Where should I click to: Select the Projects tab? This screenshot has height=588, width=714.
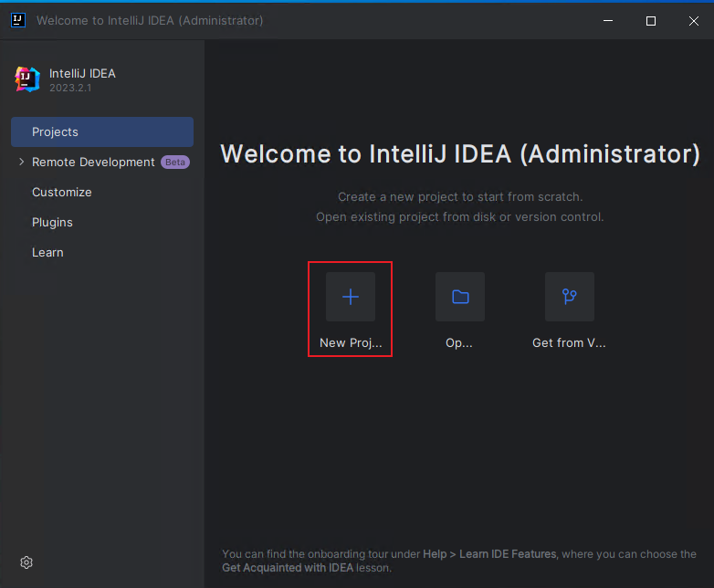click(102, 131)
